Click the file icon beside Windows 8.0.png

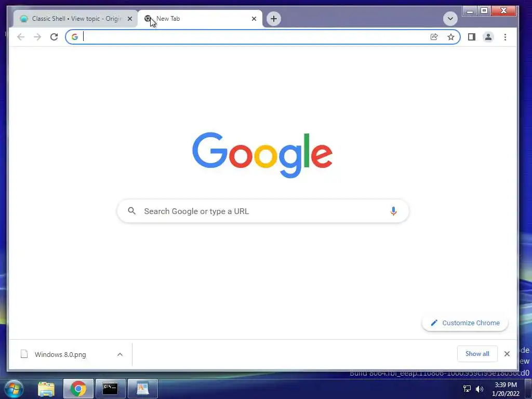(x=24, y=354)
